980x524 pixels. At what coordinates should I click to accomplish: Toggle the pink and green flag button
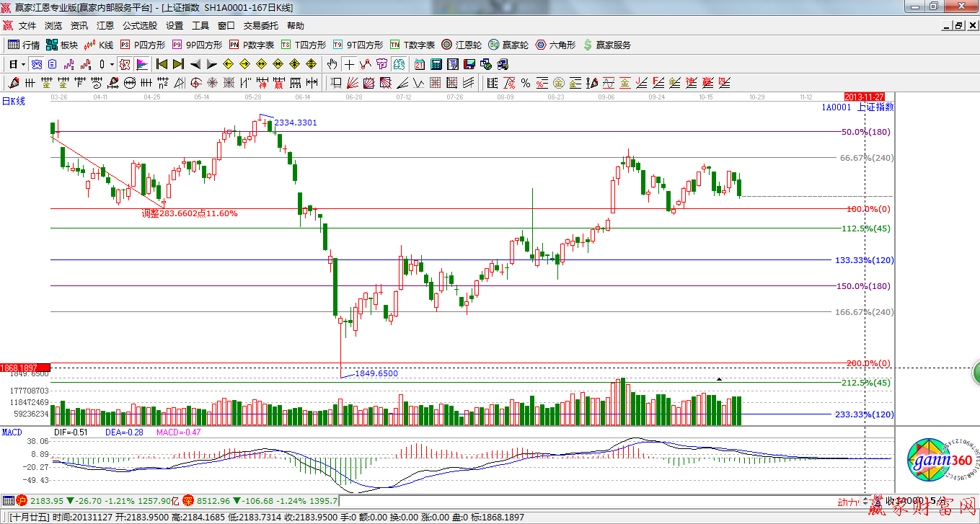[141, 64]
